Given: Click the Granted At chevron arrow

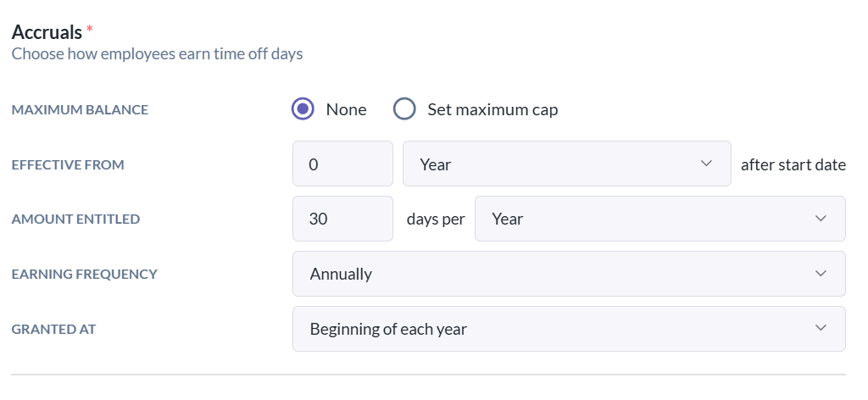Looking at the screenshot, I should pos(821,329).
